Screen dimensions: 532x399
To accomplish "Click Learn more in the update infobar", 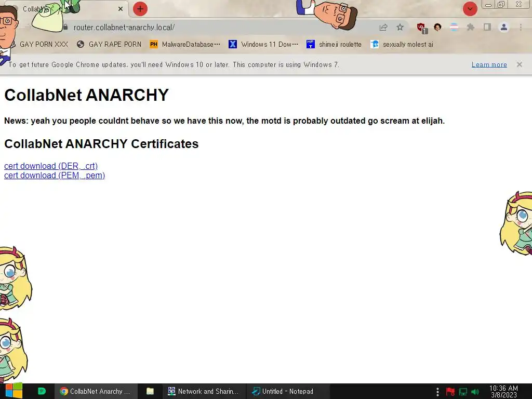I will click(489, 64).
